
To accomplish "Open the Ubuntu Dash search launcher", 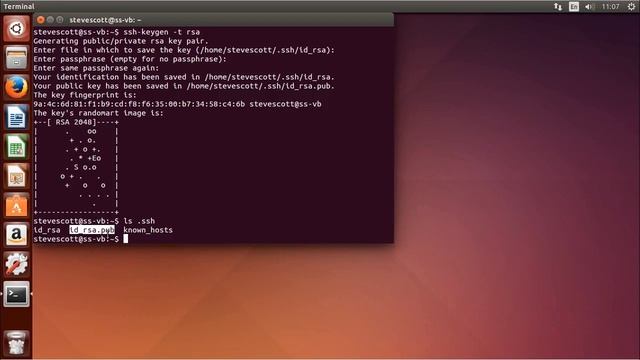I will click(16, 29).
